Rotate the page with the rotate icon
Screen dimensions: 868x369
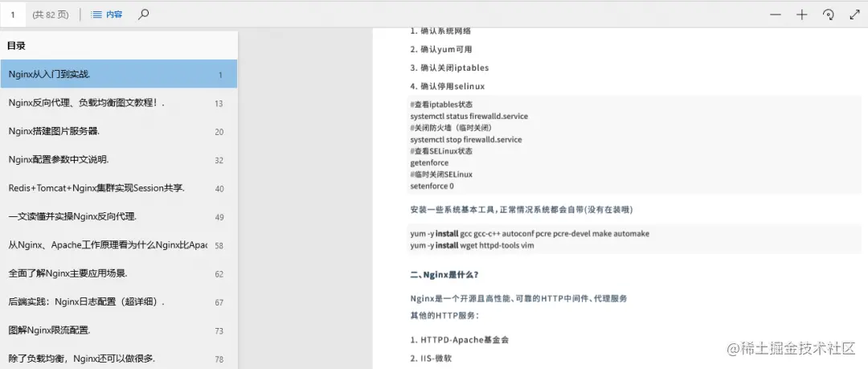tap(828, 15)
